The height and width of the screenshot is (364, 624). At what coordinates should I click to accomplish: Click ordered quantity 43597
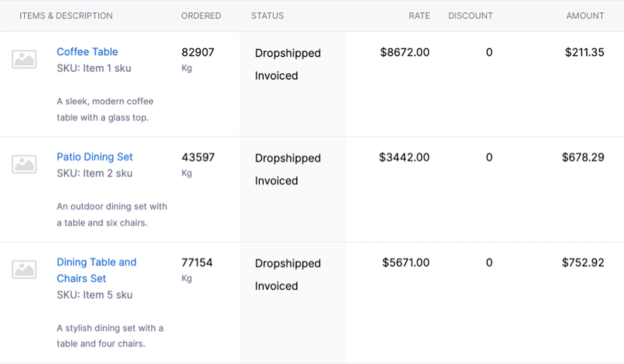198,157
